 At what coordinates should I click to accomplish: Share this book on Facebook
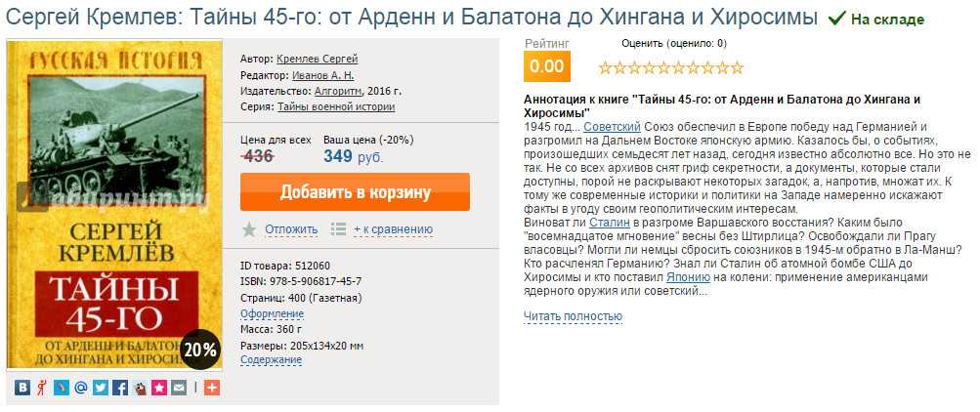[x=119, y=388]
